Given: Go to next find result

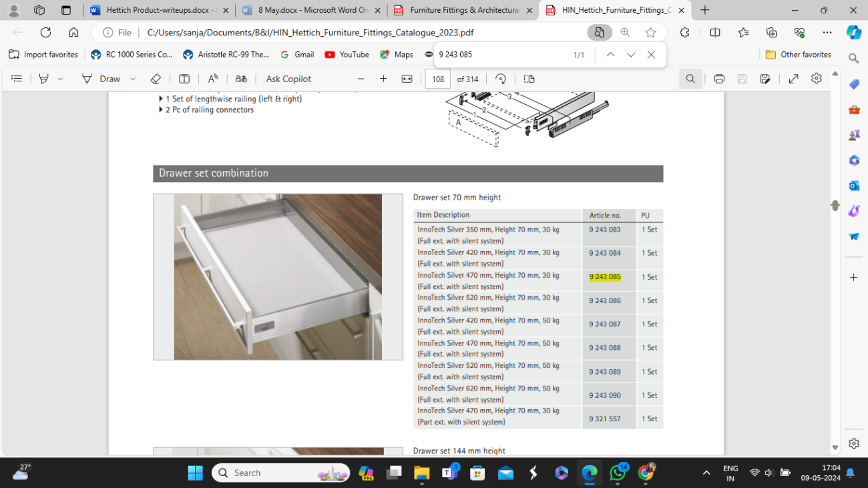Looking at the screenshot, I should pos(630,55).
